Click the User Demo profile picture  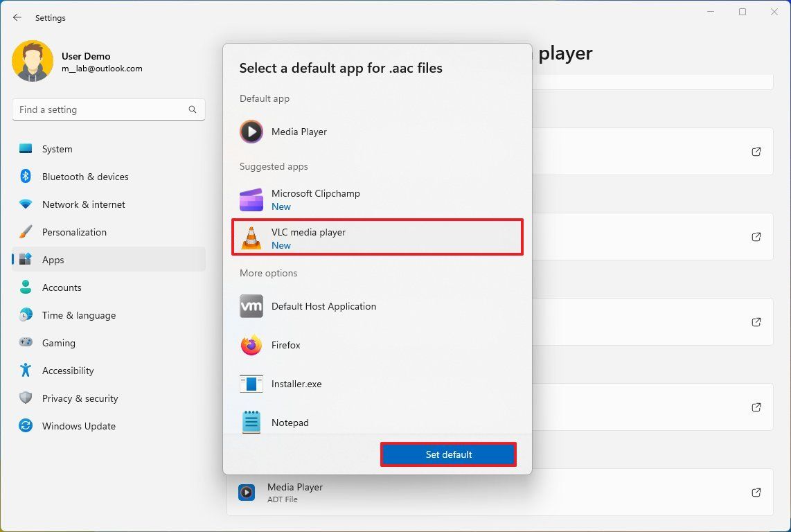33,61
